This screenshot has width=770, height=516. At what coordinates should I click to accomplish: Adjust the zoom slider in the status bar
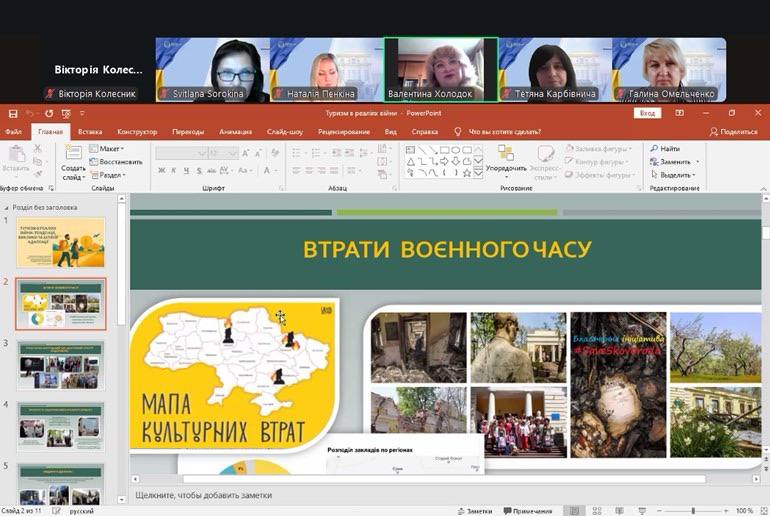[x=693, y=510]
